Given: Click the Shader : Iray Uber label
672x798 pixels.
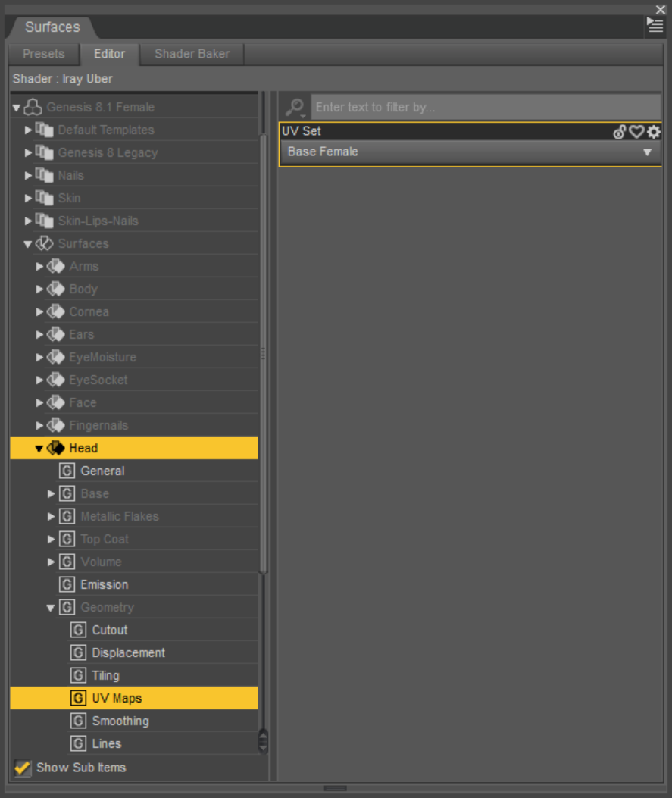Looking at the screenshot, I should pos(63,79).
